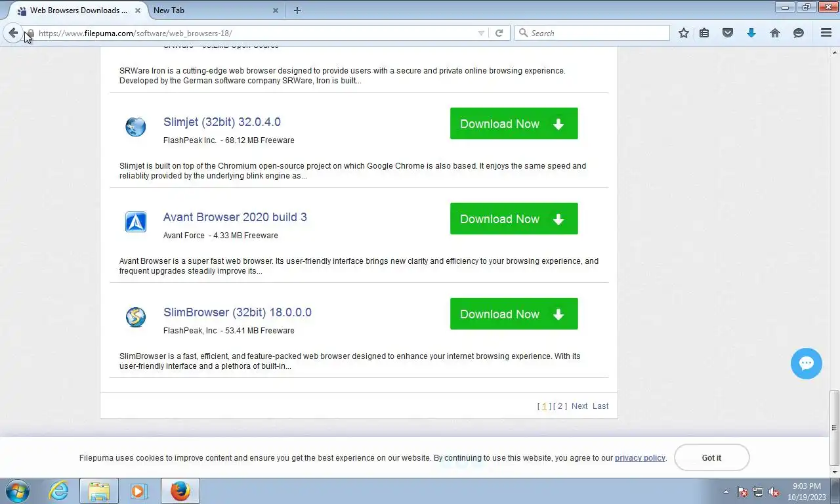Go to Next results page

point(579,406)
